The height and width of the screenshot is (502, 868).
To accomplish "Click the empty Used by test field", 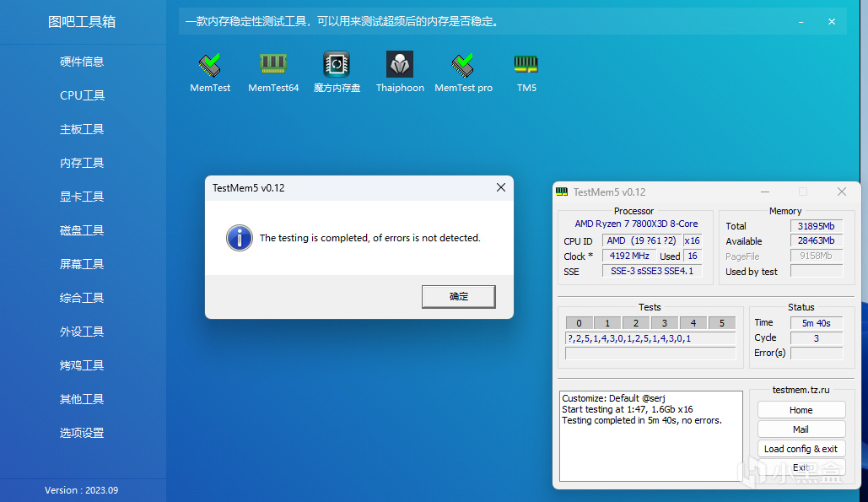I will (x=817, y=271).
